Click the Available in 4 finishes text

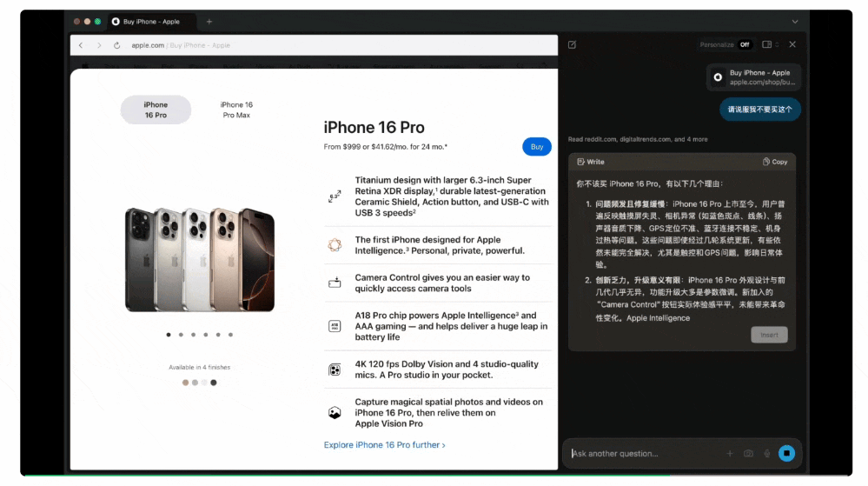coord(199,368)
